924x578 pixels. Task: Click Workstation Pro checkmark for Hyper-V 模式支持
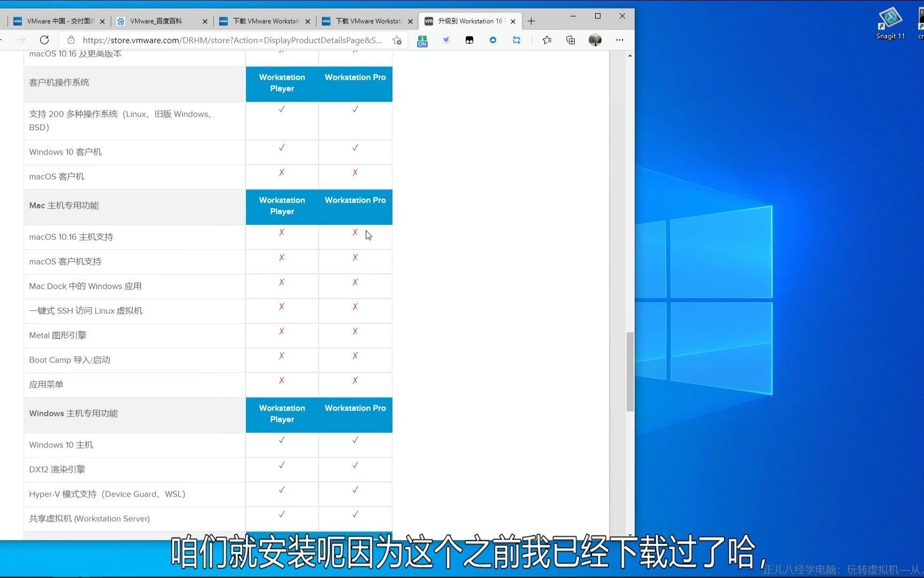(355, 490)
